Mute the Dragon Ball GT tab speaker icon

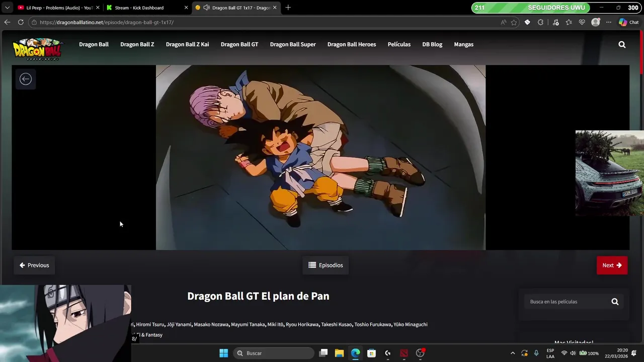click(x=206, y=8)
